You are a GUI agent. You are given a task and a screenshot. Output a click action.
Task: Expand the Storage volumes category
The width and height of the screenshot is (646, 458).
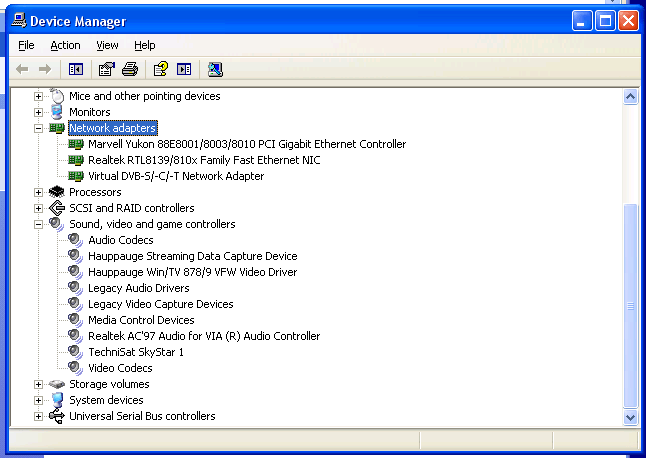pos(38,384)
